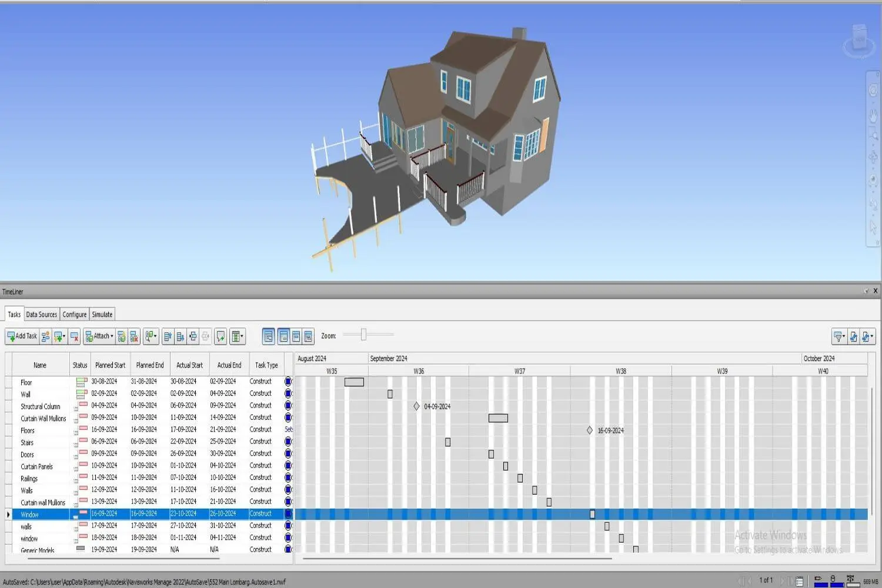The width and height of the screenshot is (882, 588).
Task: Switch to the Simulate tab
Action: [102, 314]
